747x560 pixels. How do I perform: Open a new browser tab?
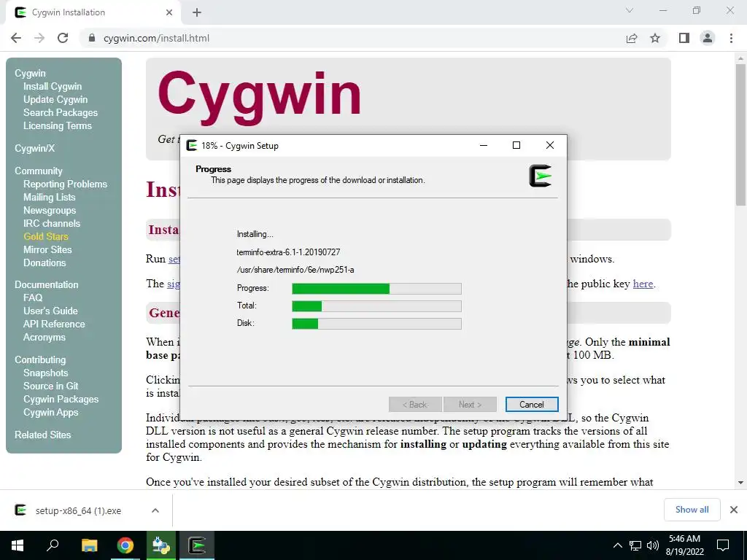tap(197, 12)
